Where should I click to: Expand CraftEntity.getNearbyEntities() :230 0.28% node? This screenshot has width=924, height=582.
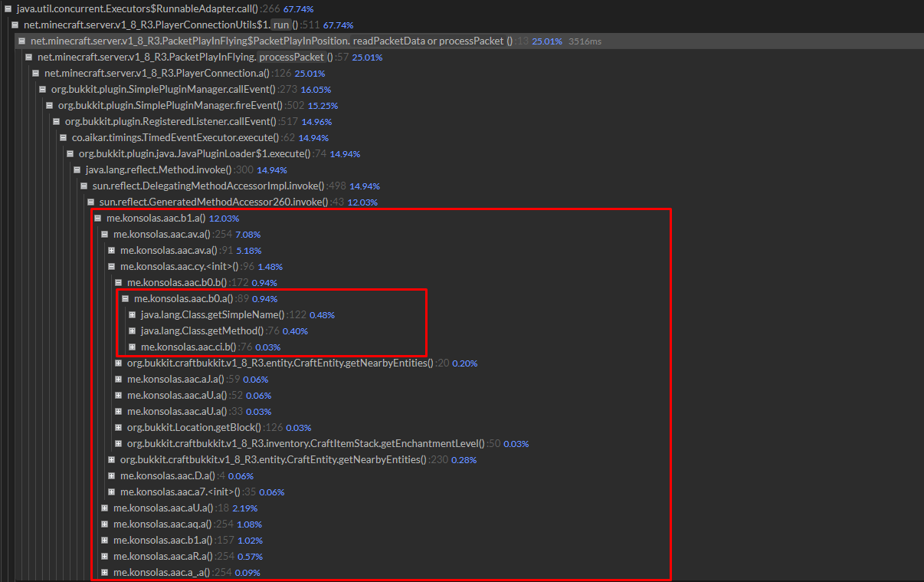pyautogui.click(x=112, y=459)
